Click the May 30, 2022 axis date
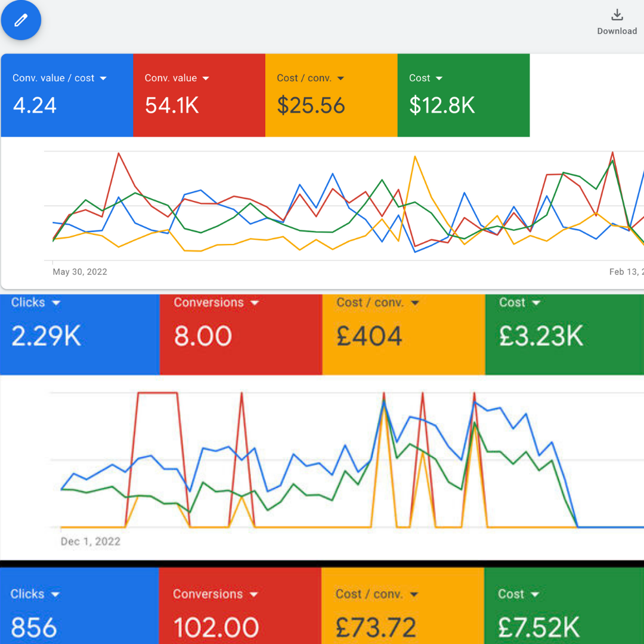The height and width of the screenshot is (644, 644). click(80, 272)
